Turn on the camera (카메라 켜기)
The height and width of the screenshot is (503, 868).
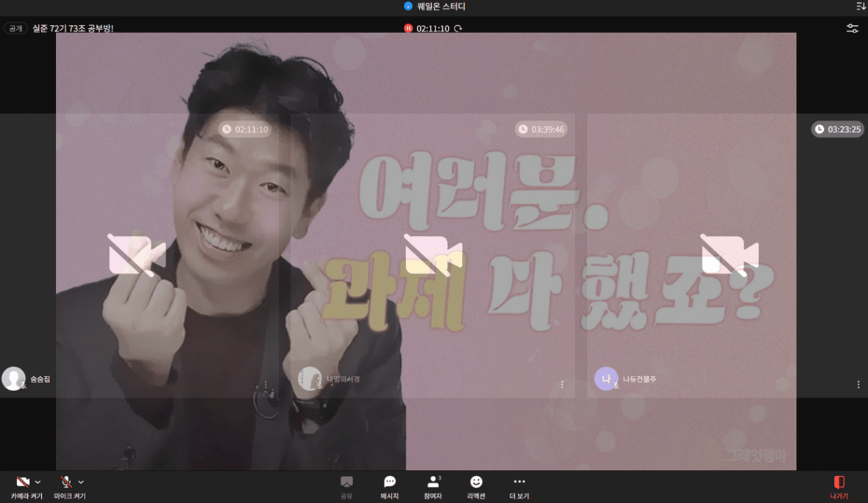[23, 482]
